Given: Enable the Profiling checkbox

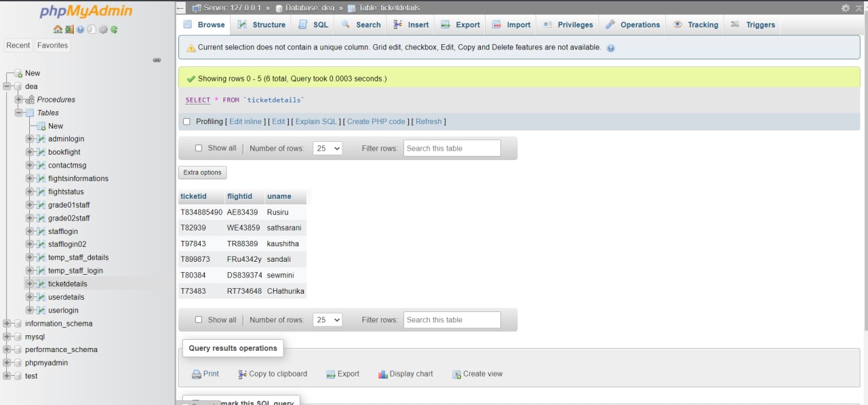Looking at the screenshot, I should click(186, 121).
